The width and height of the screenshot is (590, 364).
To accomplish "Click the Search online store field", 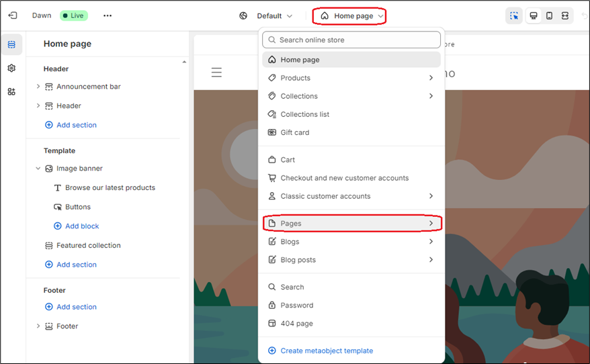I will (351, 40).
